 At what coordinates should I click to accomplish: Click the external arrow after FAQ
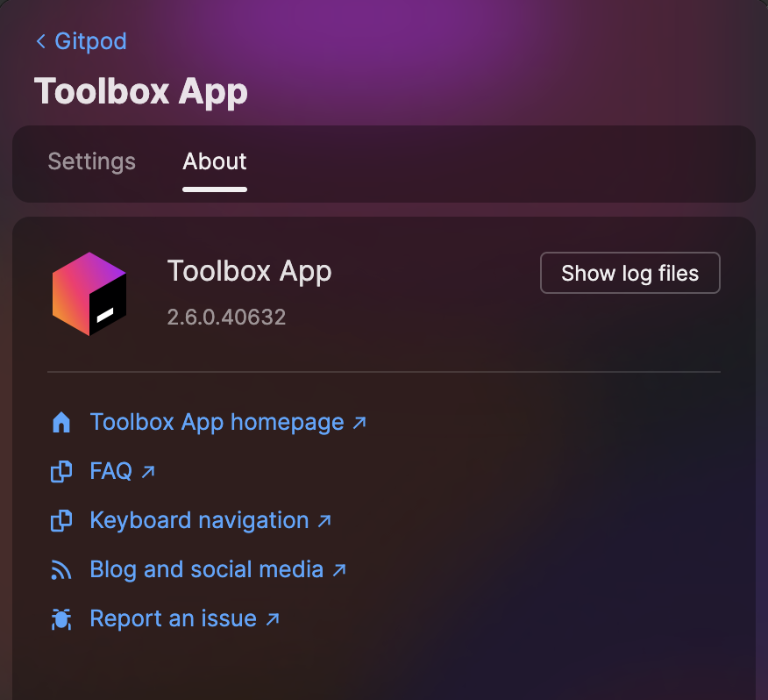[x=148, y=472]
